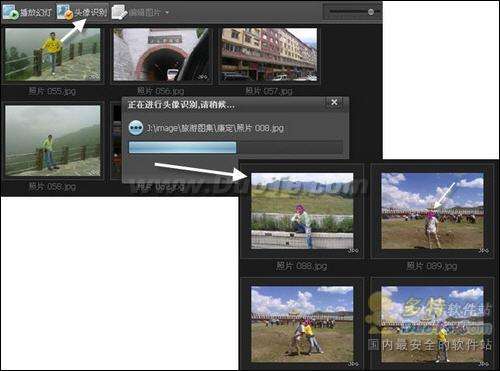Select the 照片 089.jpg thumbnail

(x=432, y=211)
